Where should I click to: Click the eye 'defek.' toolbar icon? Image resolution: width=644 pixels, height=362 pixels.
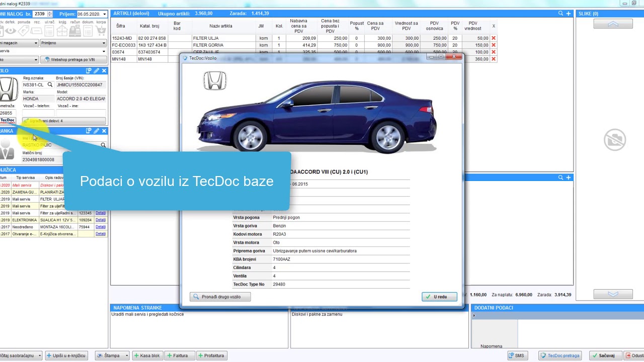11,31
